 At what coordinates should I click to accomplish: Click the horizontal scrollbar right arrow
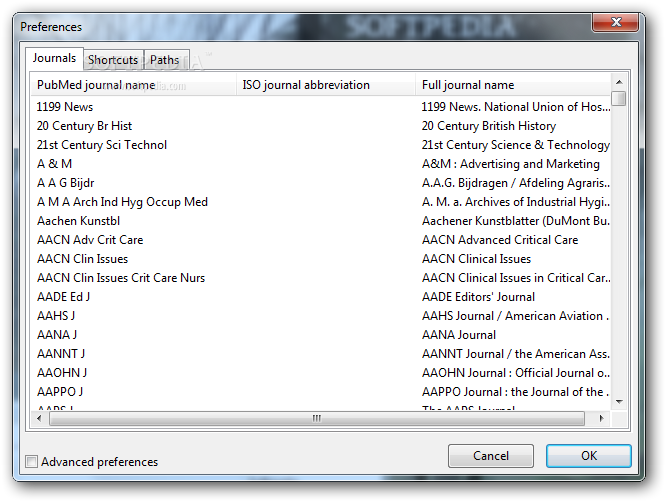(x=601, y=418)
